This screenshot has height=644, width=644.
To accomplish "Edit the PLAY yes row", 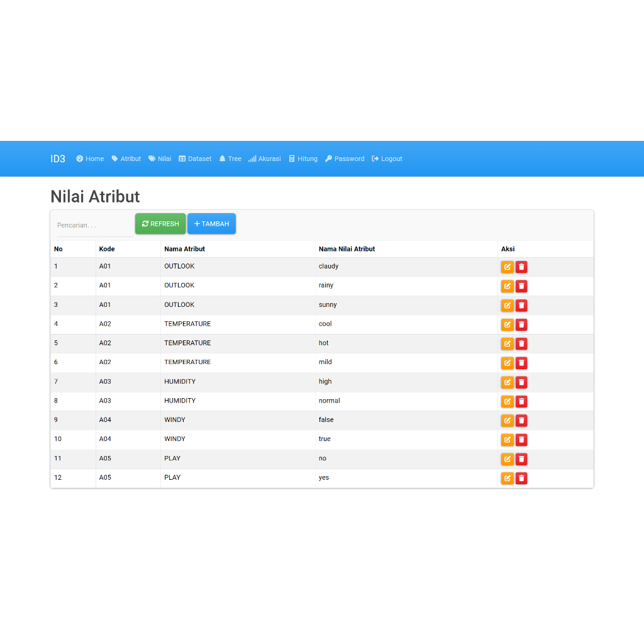I will click(x=508, y=478).
